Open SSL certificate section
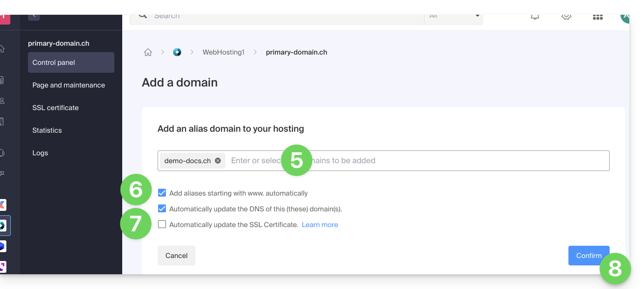Screen dimensions: 644x289 [55, 108]
